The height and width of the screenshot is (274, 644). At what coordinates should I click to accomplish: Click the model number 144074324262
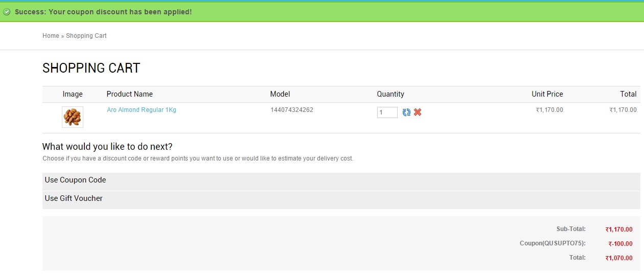pos(292,110)
